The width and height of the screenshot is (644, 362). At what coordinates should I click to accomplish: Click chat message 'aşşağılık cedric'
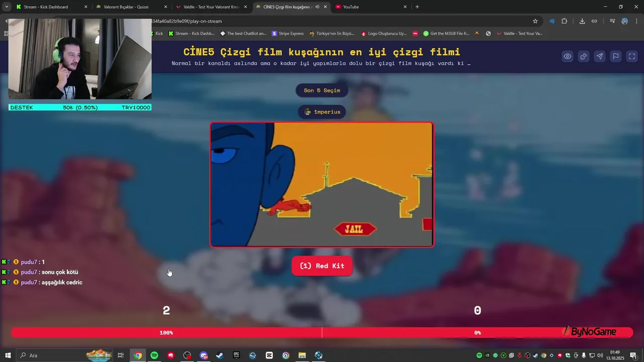[x=62, y=282]
